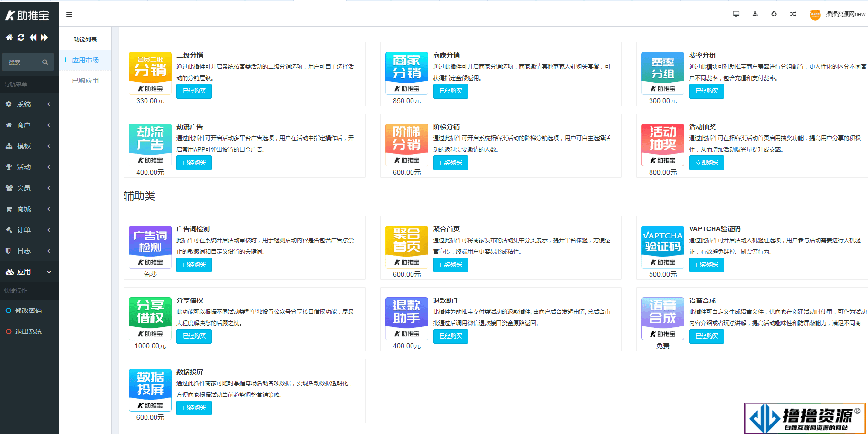This screenshot has height=434, width=868.
Task: Click the refresh icon in sidebar header
Action: (21, 37)
